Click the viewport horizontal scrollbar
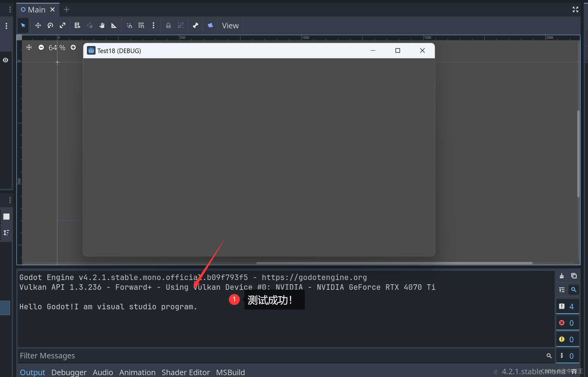 pos(394,263)
